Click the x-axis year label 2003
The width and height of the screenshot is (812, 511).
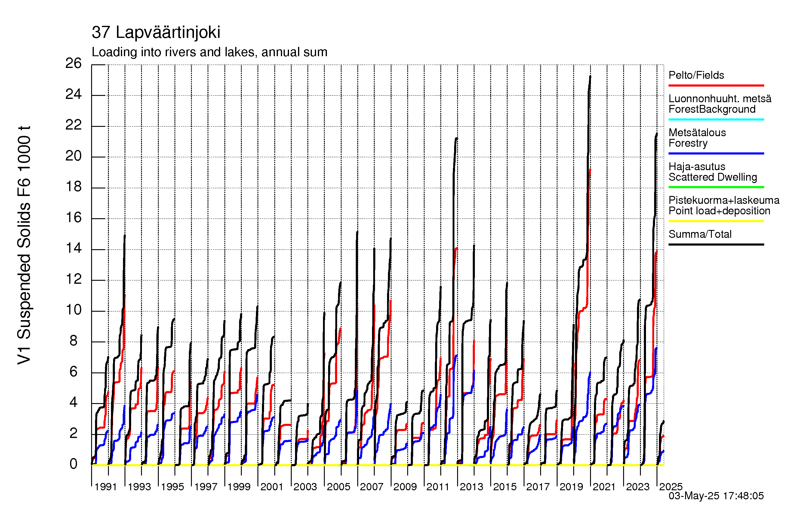(305, 487)
